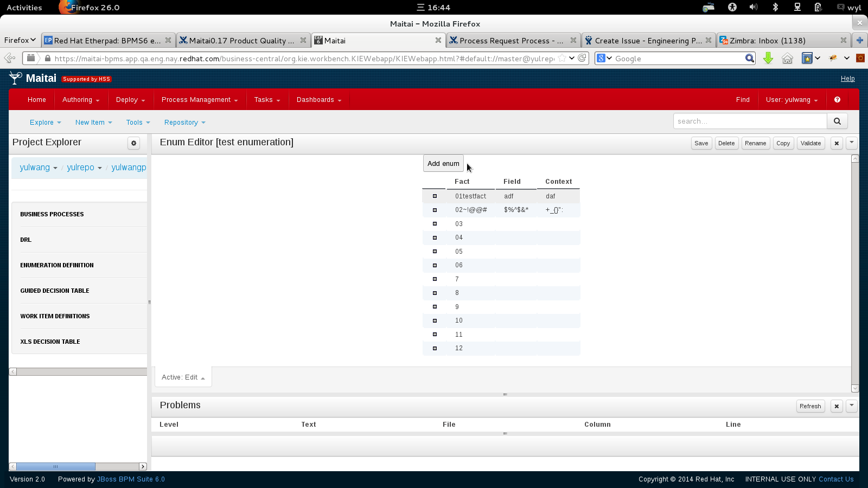Refresh the Problems list

tap(810, 406)
